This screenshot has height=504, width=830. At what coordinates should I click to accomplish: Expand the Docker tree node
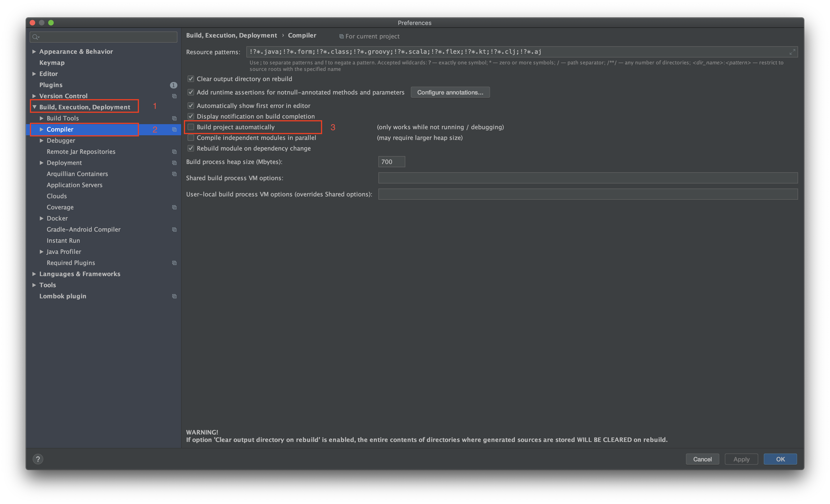click(x=41, y=218)
